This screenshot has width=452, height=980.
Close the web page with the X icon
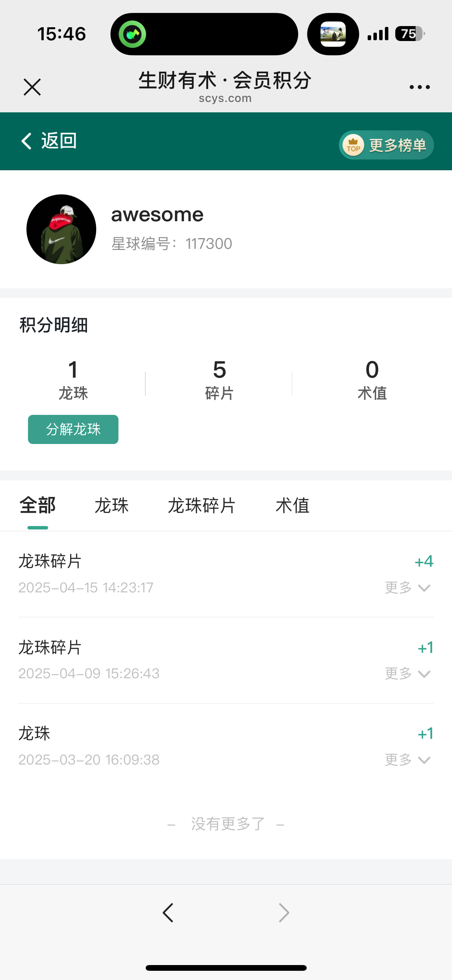[32, 87]
